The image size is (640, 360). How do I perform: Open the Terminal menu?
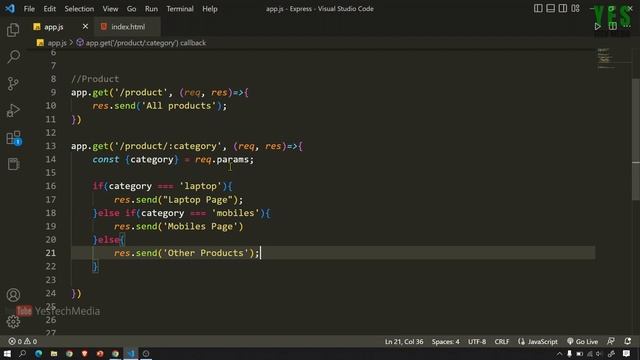[x=180, y=9]
